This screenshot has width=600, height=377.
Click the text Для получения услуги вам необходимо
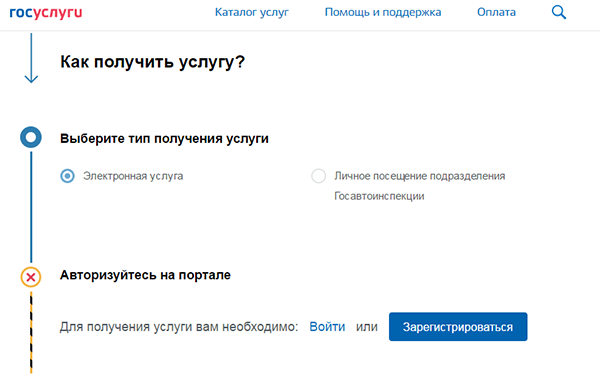tap(179, 327)
